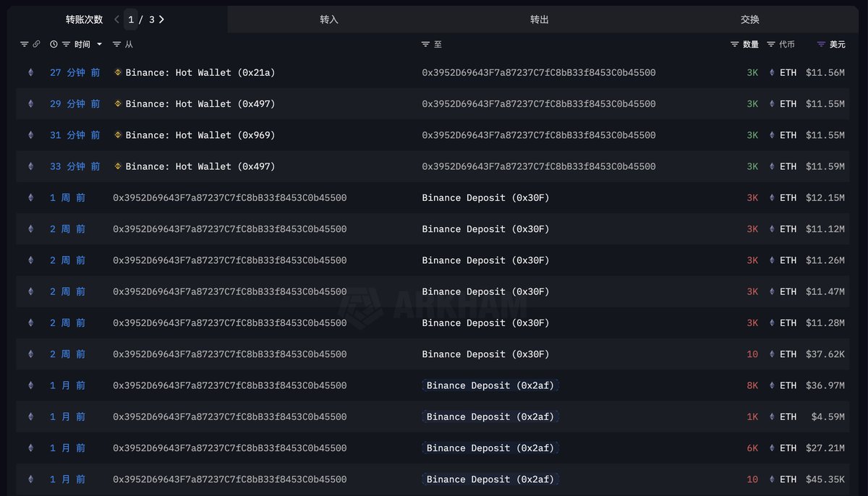Open the first Binance Deposit (0x2af) link
The width and height of the screenshot is (868, 496).
490,385
